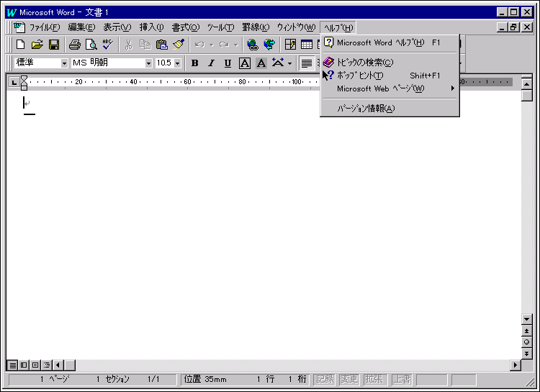Screen dimensions: 540x392
Task: Click vertical scrollbar down arrow
Action: point(526,319)
